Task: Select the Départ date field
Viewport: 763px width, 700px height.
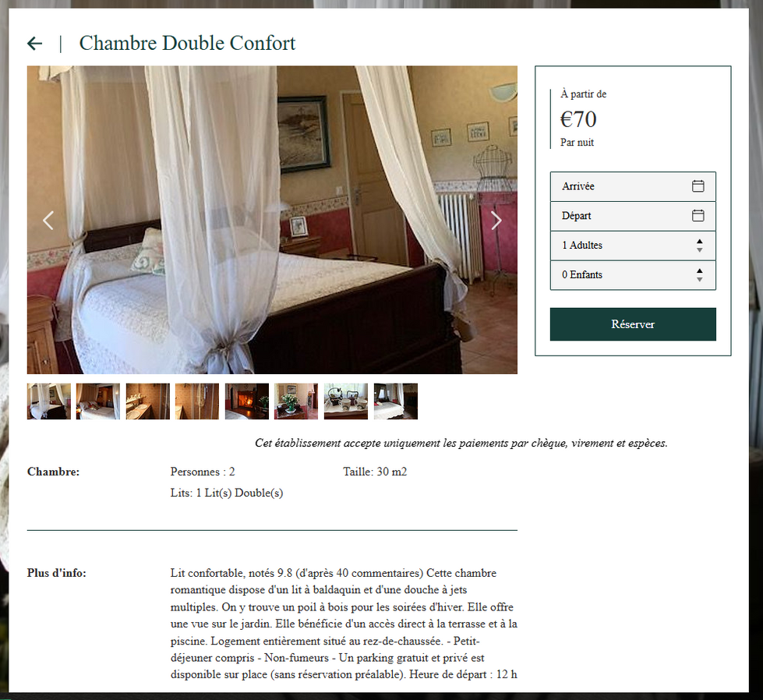Action: [x=633, y=216]
